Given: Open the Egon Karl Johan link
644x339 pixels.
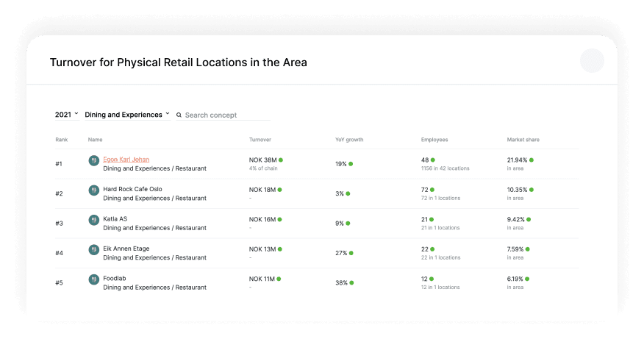Looking at the screenshot, I should pyautogui.click(x=126, y=160).
